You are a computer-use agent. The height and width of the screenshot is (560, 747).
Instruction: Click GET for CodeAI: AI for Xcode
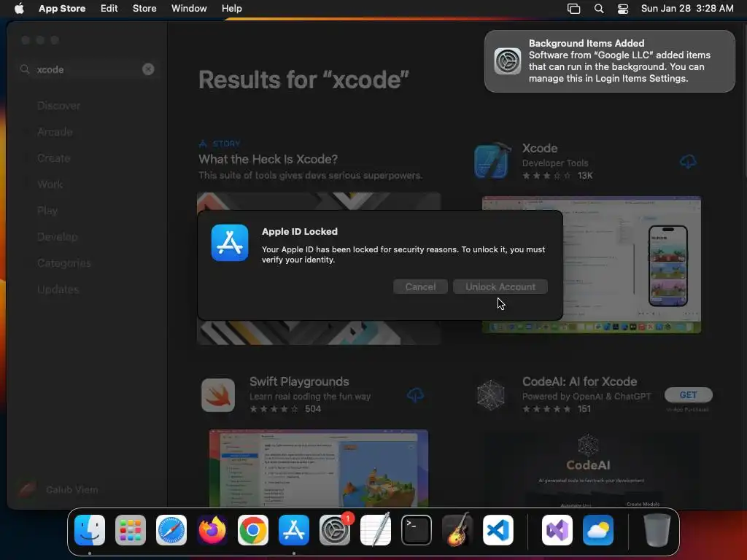(688, 394)
